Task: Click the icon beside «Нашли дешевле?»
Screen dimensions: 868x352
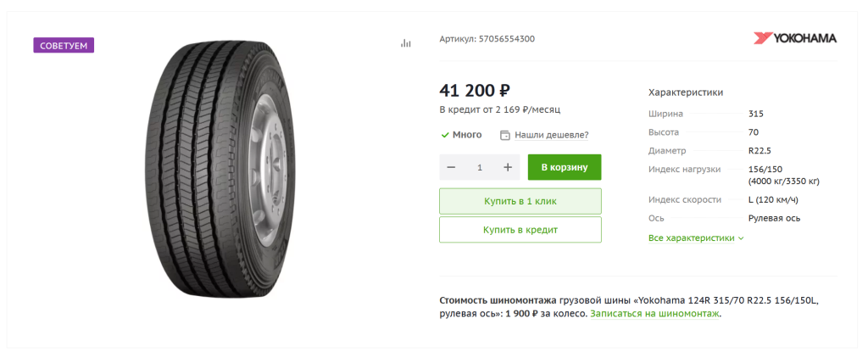Action: (505, 135)
